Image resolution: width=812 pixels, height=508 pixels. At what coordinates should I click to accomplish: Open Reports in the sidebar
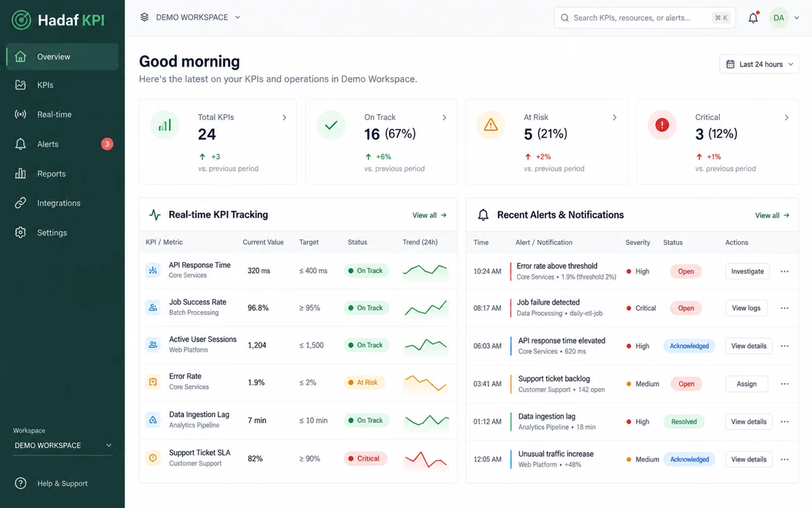click(x=62, y=174)
